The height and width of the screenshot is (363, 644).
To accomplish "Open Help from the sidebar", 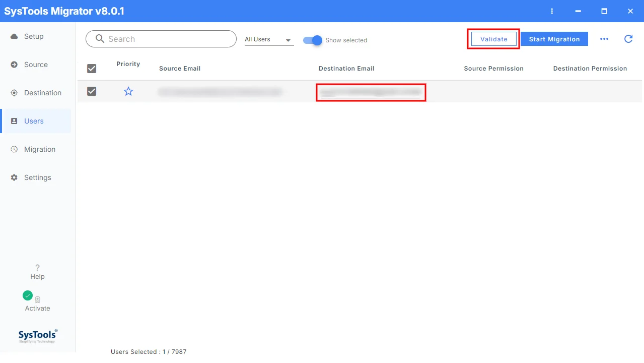I will (x=37, y=272).
